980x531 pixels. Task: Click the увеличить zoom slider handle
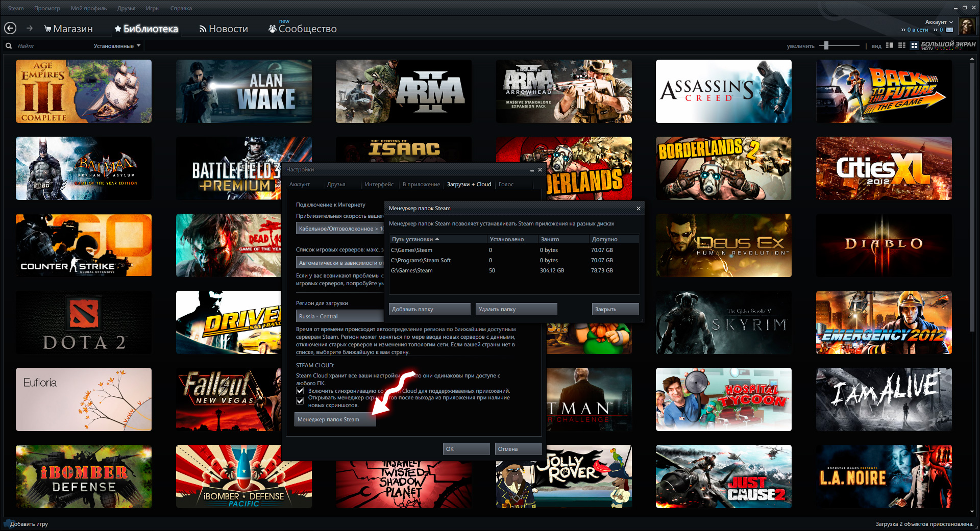(826, 45)
